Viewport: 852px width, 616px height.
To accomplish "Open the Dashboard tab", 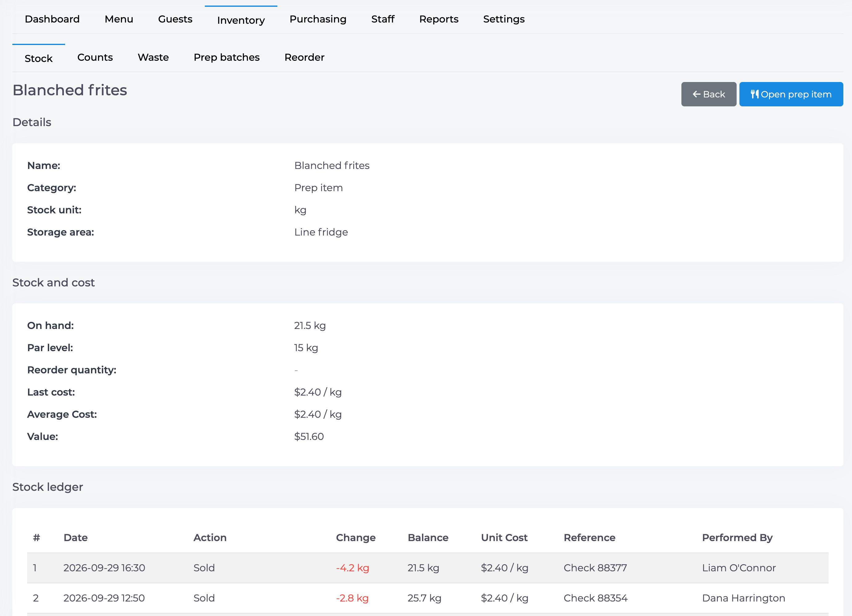I will [x=52, y=19].
